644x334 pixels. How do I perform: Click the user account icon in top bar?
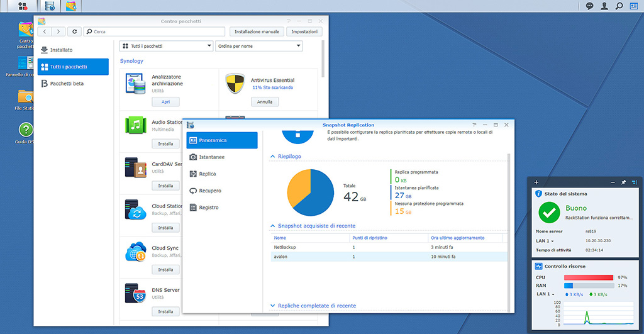(604, 6)
